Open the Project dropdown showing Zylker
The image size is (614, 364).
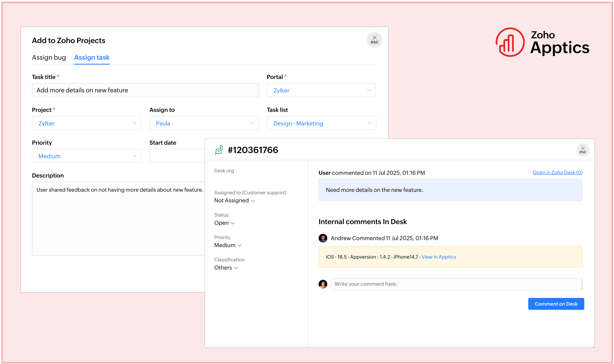pyautogui.click(x=86, y=123)
